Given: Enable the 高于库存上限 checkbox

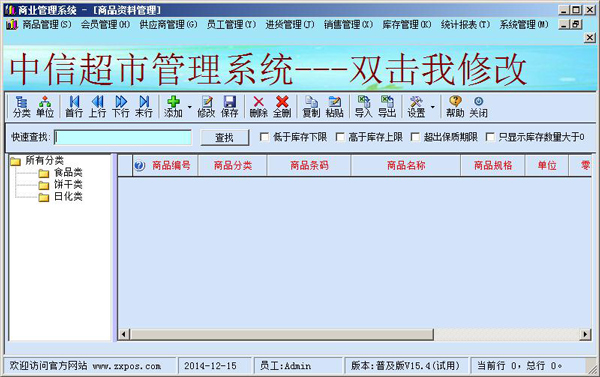Looking at the screenshot, I should pos(340,137).
